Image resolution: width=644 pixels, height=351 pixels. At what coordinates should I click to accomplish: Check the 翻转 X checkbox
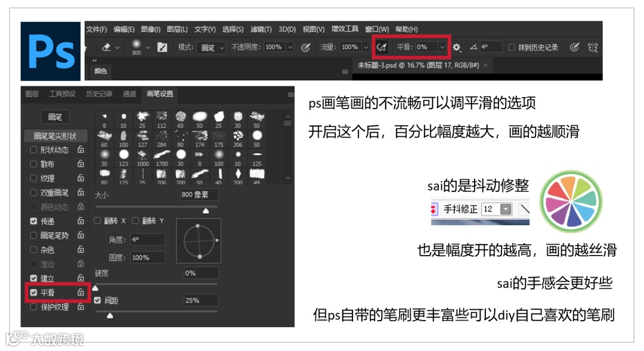point(98,220)
